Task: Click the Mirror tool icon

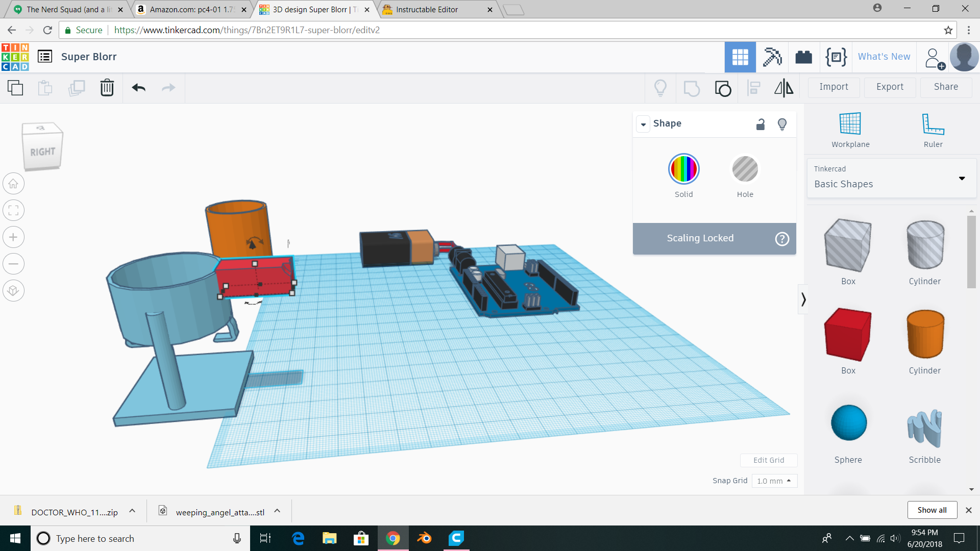Action: point(784,88)
